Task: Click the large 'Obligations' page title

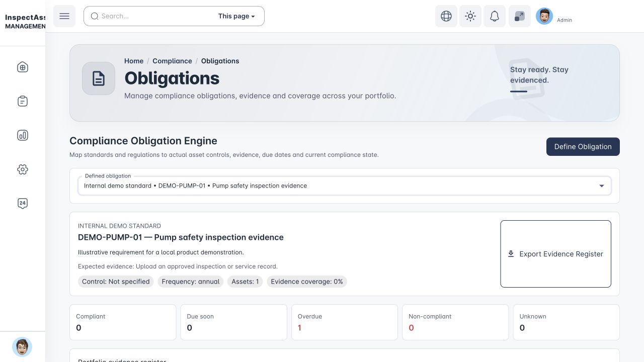Action: pyautogui.click(x=172, y=78)
